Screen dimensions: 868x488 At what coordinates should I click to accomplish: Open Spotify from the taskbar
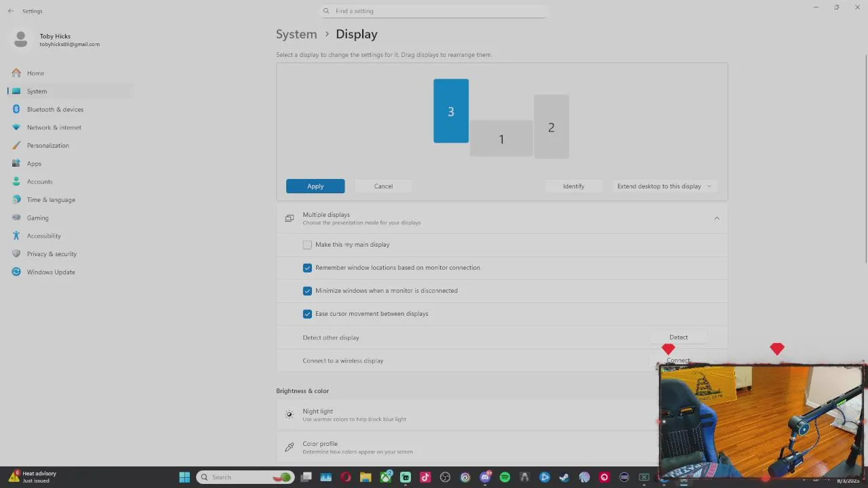(x=505, y=477)
